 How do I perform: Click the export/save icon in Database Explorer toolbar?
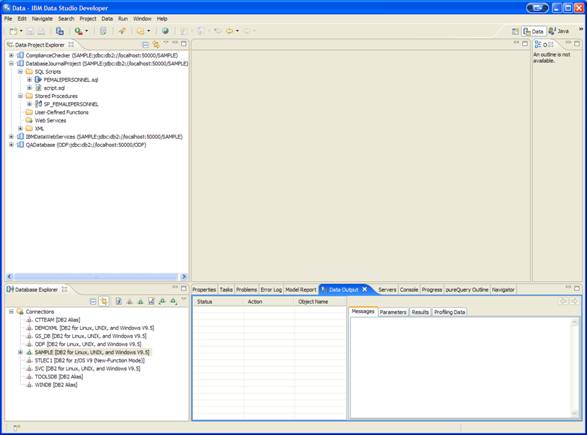tap(151, 301)
